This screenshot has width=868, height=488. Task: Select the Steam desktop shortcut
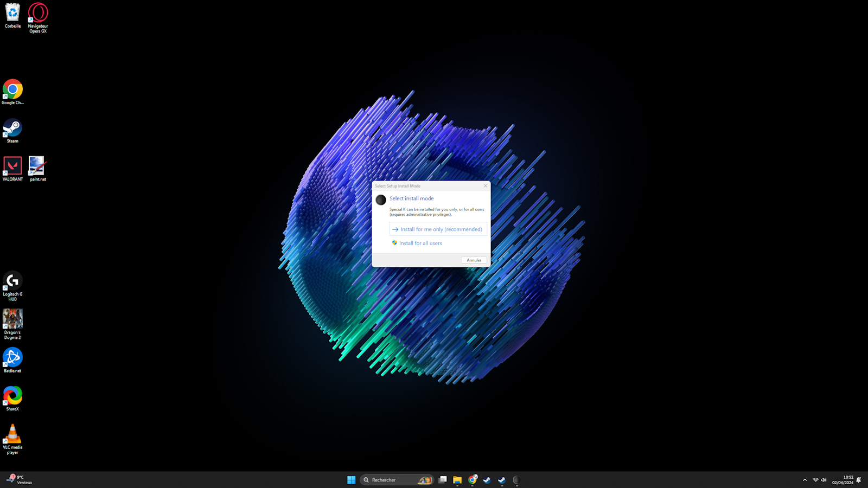tap(12, 130)
